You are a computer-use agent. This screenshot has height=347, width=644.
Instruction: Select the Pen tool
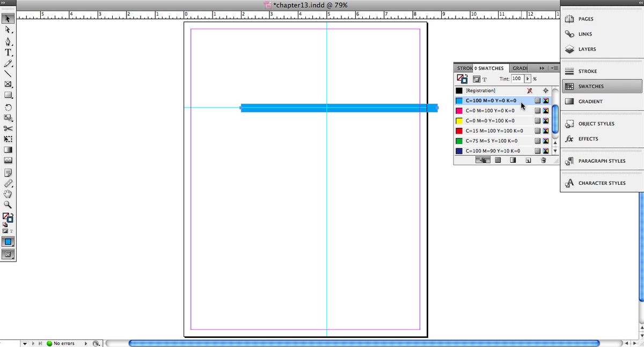[x=8, y=41]
